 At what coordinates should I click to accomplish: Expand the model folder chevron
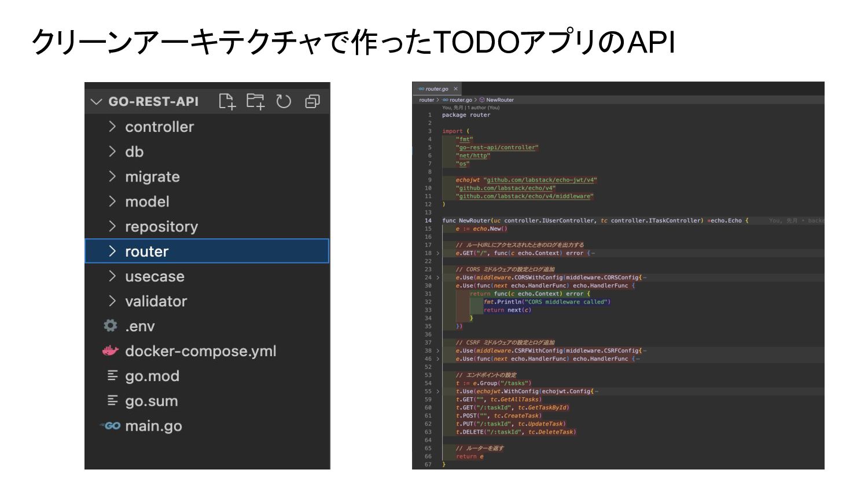click(112, 201)
